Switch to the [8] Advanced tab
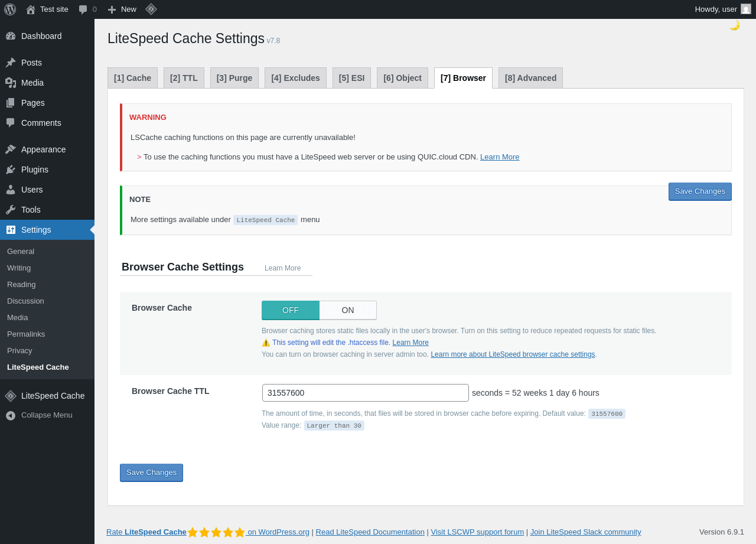The image size is (756, 544). coord(530,78)
